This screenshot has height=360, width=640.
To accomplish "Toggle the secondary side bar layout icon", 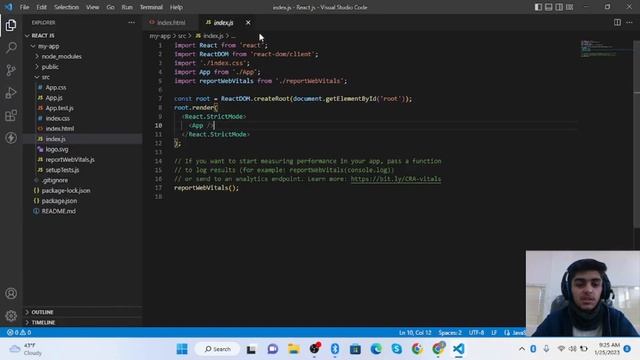I will (x=559, y=7).
